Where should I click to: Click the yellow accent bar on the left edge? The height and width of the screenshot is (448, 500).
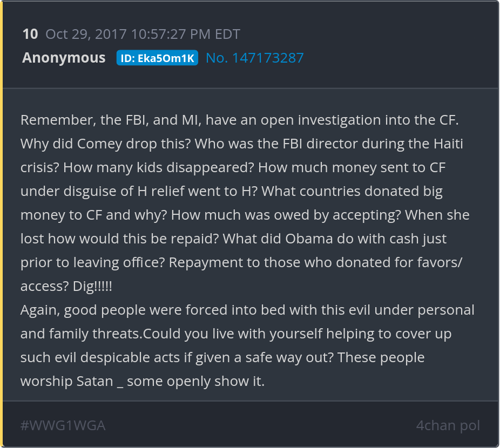(2, 224)
